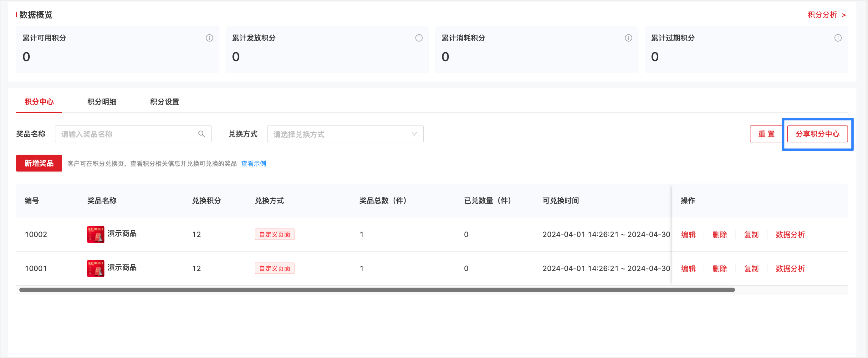Click 自定义页面 tag in row 10002
Viewport: 868px width, 358px height.
pos(274,234)
